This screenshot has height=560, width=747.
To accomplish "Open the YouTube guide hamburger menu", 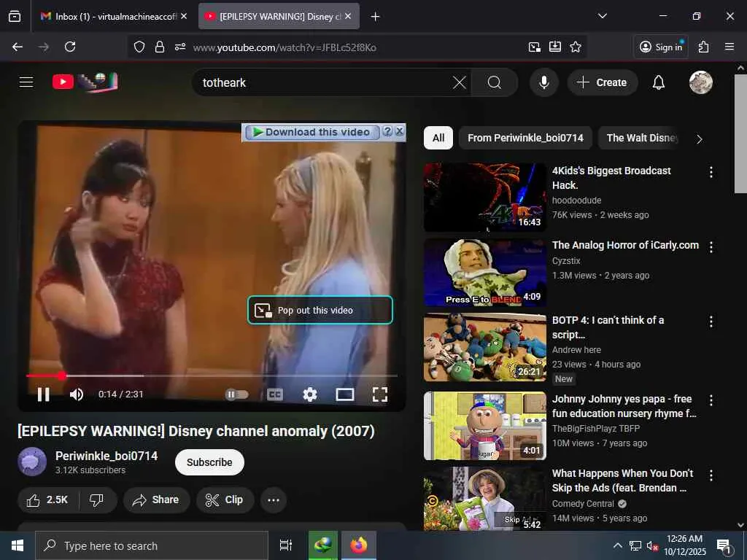I will 26,82.
